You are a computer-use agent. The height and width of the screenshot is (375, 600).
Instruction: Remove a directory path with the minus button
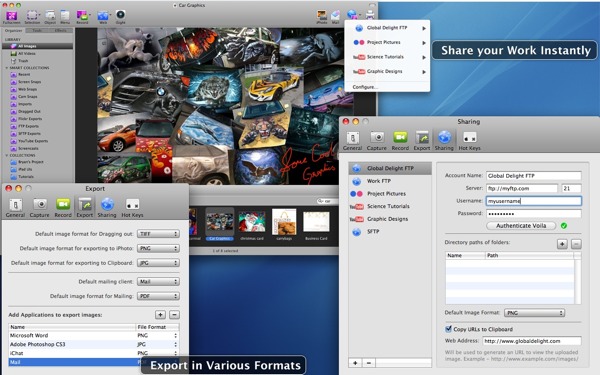[x=576, y=244]
